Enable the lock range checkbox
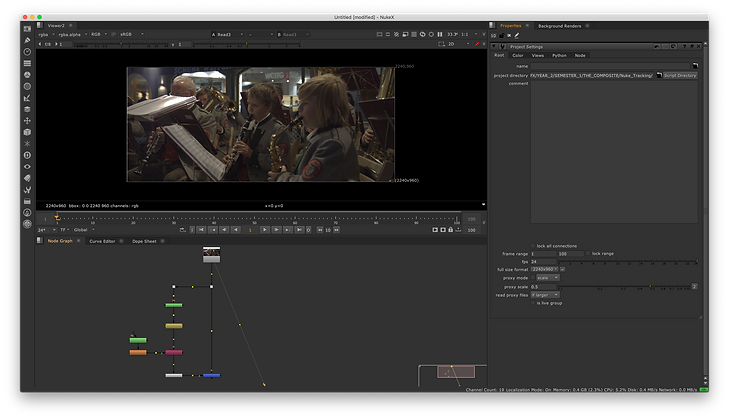This screenshot has height=418, width=729. 588,253
